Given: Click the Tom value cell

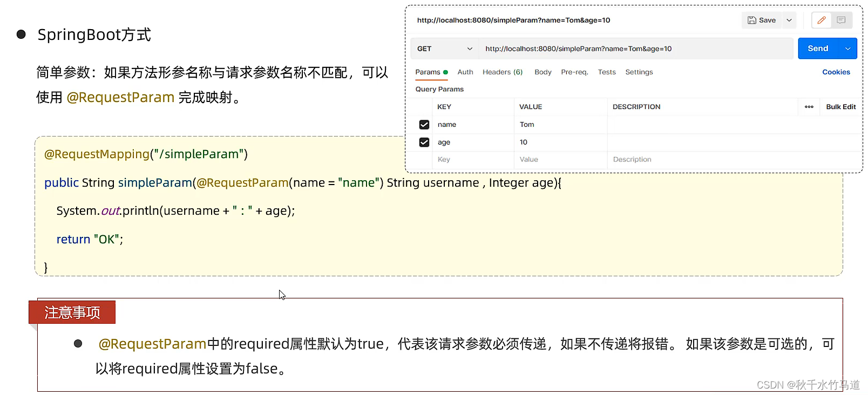Looking at the screenshot, I should pos(561,125).
